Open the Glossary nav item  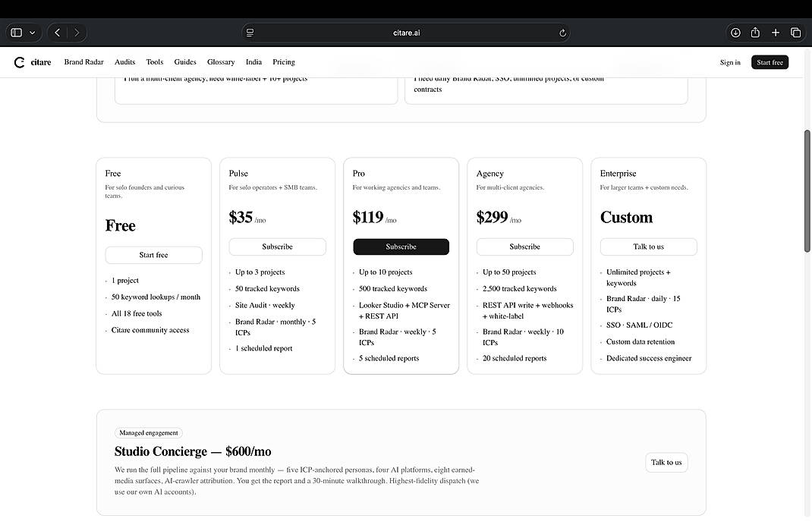tap(221, 62)
